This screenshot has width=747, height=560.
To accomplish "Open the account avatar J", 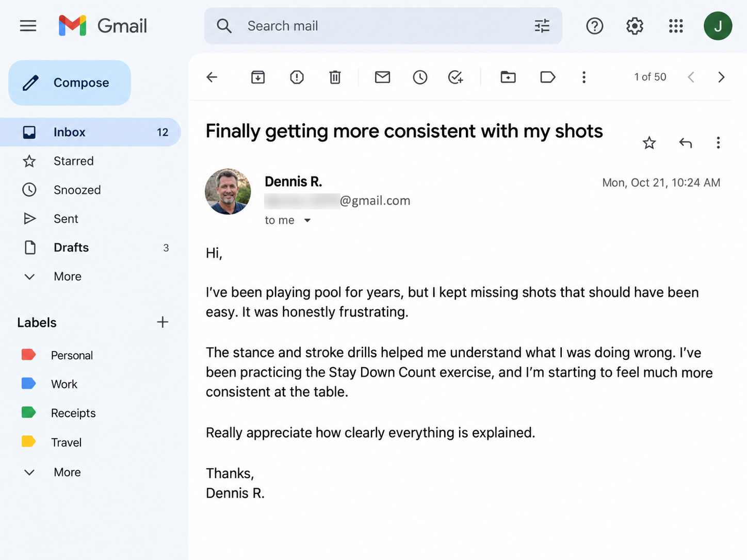I will click(718, 26).
